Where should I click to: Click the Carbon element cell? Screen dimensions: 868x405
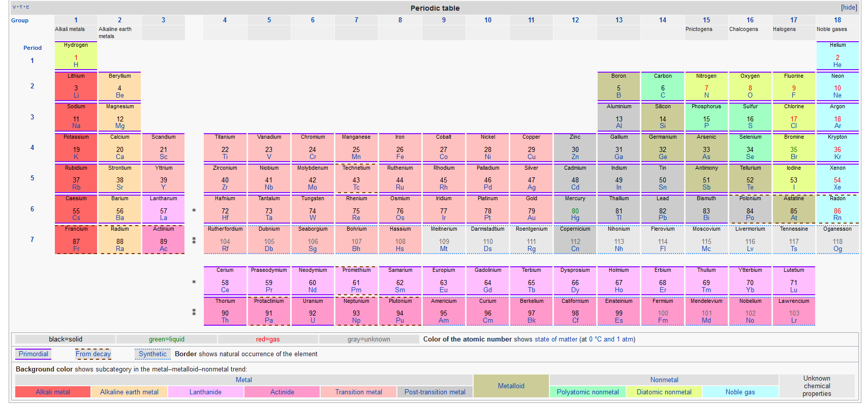(663, 86)
